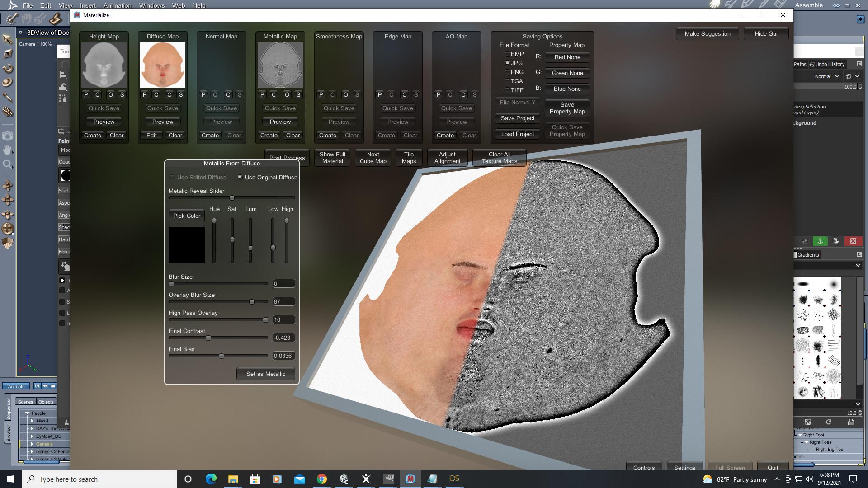This screenshot has width=868, height=488.
Task: Select the rotate tool in left toolbar
Action: click(7, 69)
